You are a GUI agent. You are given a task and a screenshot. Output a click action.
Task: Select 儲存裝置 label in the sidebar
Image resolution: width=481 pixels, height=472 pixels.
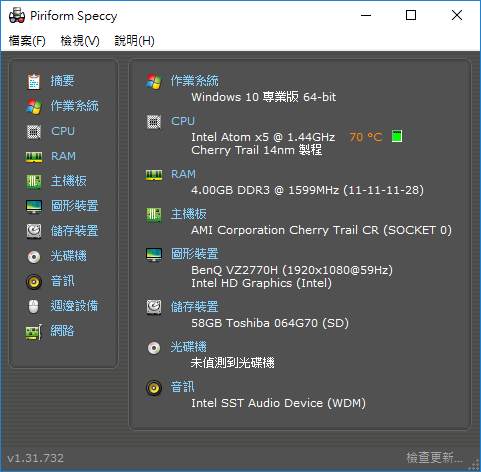[74, 231]
